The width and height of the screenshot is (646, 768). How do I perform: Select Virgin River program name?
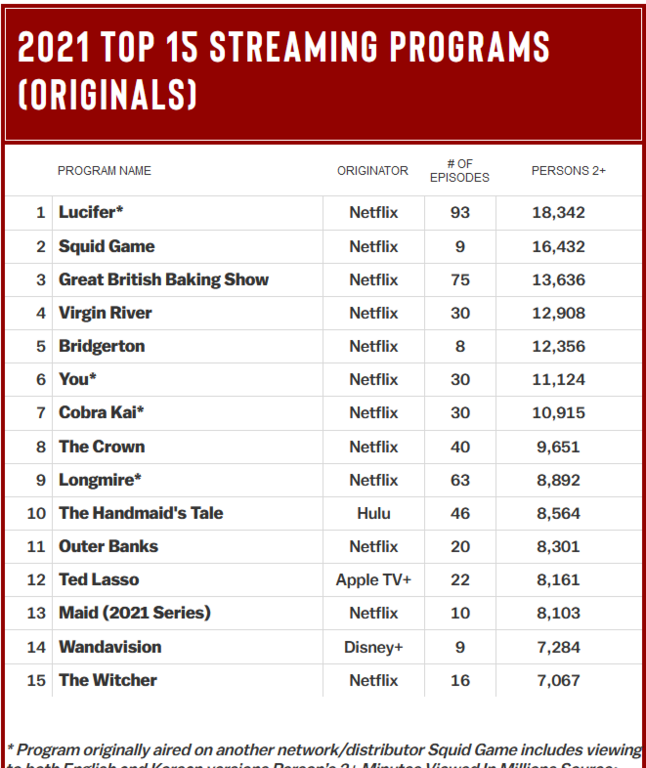pos(105,313)
